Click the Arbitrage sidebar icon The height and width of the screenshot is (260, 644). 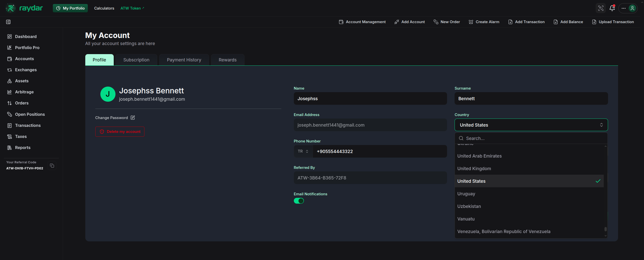10,92
